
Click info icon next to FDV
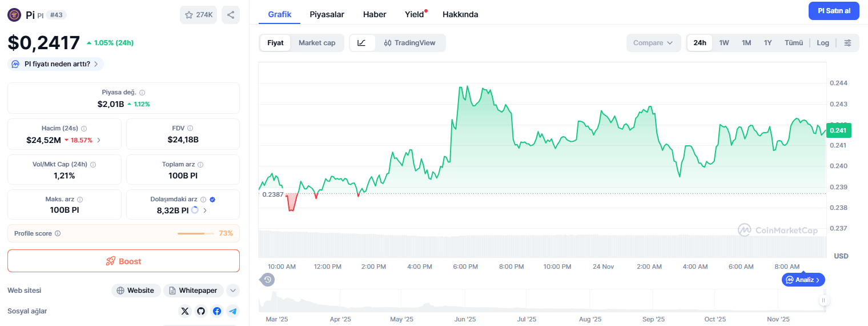pyautogui.click(x=190, y=129)
